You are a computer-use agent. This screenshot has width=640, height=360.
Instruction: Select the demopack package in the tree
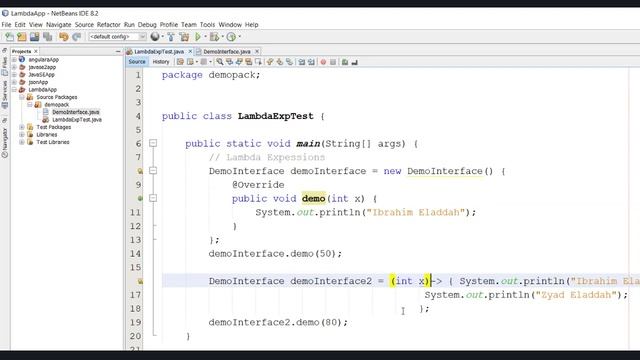tap(57, 104)
